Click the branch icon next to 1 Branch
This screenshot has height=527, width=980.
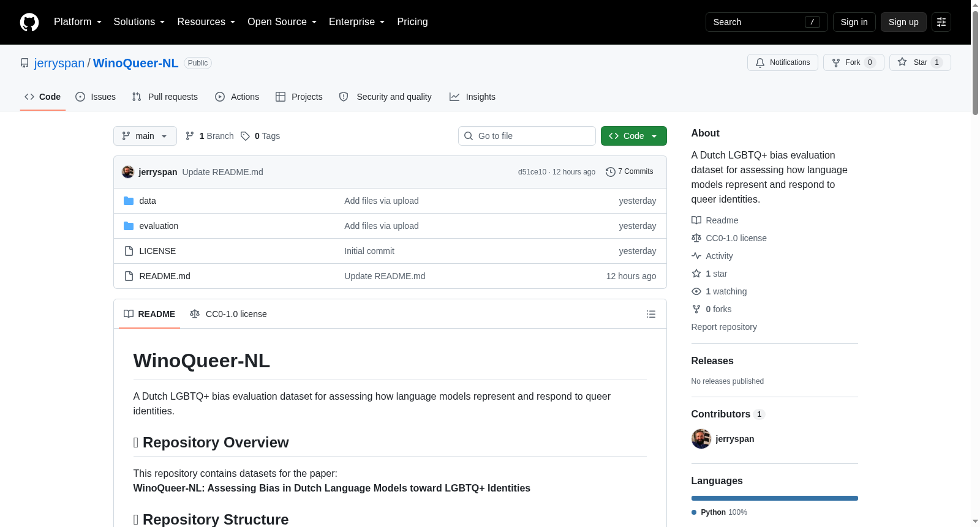190,136
